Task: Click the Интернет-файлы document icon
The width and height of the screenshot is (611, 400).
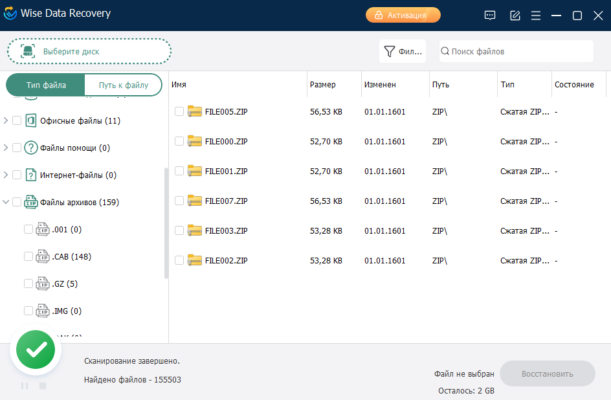Action: point(31,175)
